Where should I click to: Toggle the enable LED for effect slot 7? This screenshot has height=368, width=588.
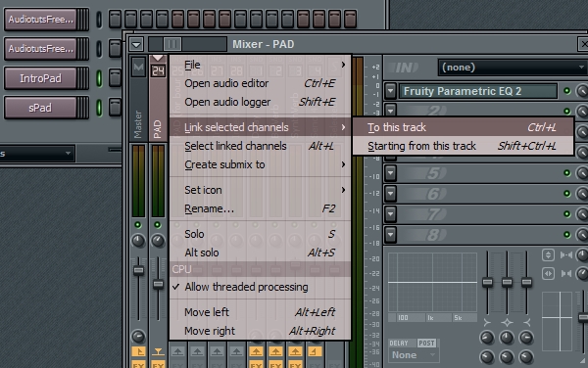click(567, 214)
